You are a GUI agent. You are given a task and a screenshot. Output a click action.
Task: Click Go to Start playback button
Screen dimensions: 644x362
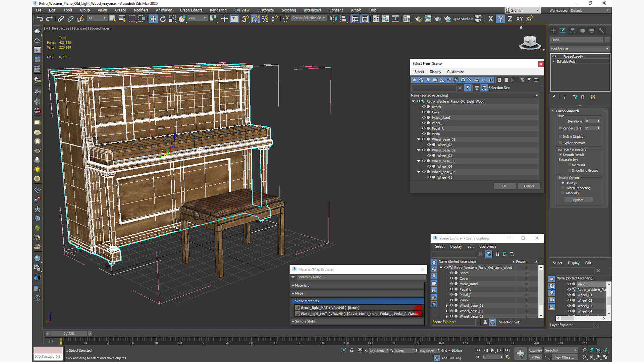point(478,350)
